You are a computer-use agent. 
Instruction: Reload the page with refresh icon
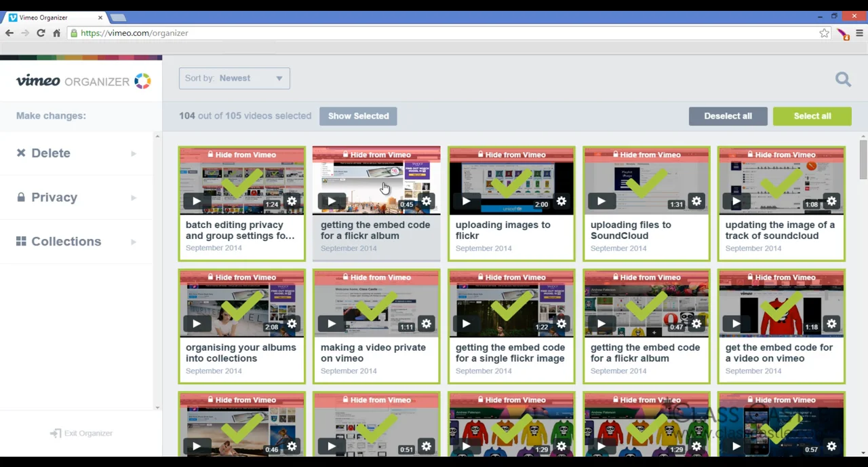[x=41, y=33]
